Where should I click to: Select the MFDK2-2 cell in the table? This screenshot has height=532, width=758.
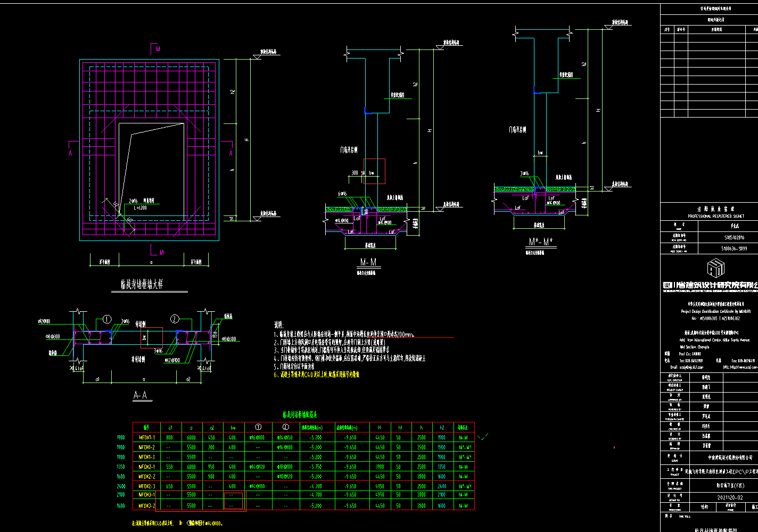(146, 477)
